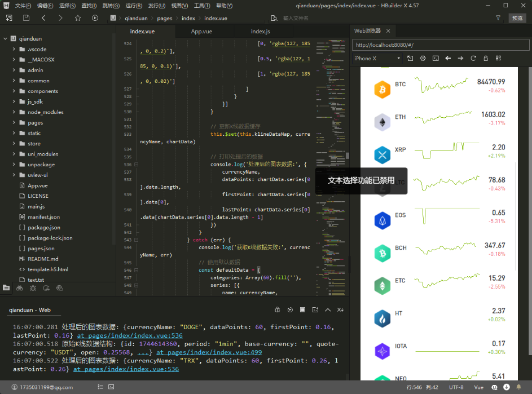Click the download icon in status bar
Image resolution: width=532 pixels, height=394 pixels.
[x=507, y=387]
